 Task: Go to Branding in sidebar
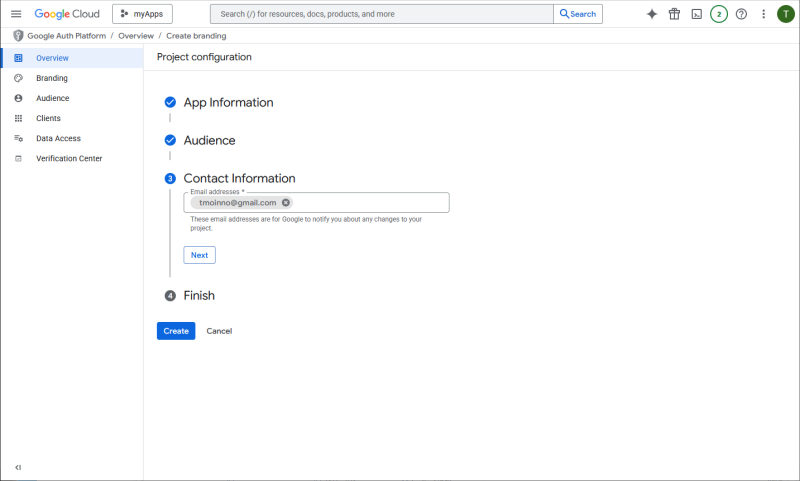pyautogui.click(x=52, y=78)
